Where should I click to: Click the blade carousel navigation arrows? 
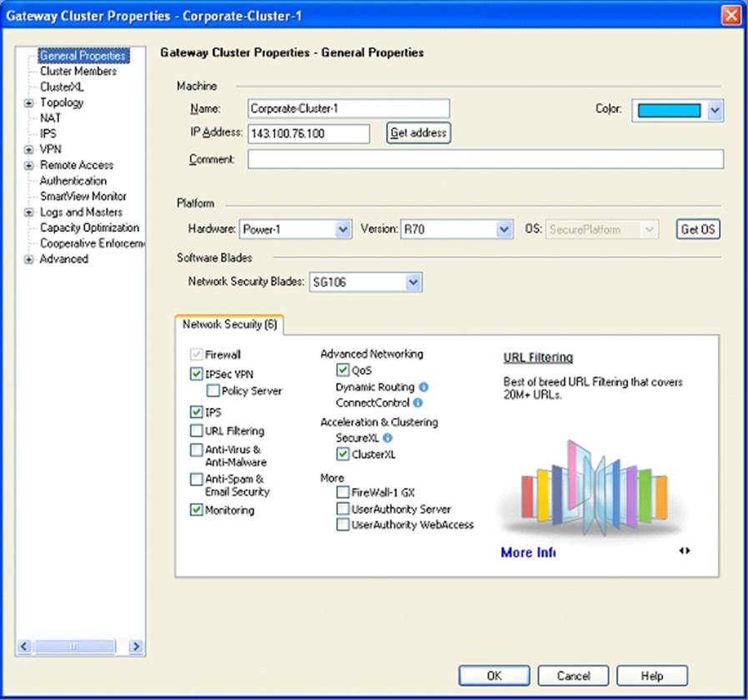685,551
